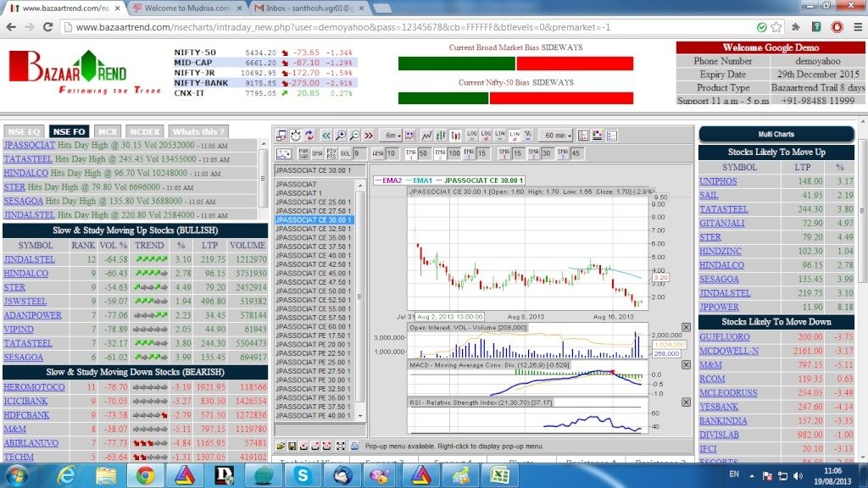Click the up arrow of the contract list scrollbar
The width and height of the screenshot is (868, 488).
360,186
